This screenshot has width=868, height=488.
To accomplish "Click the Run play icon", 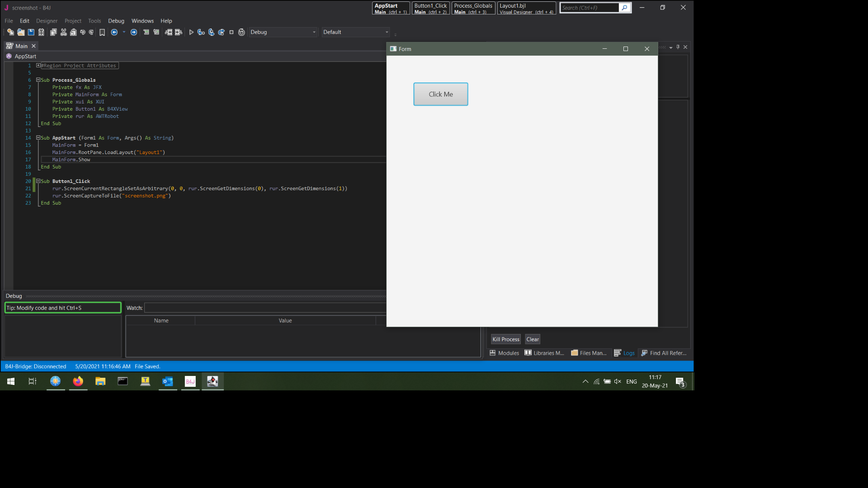I will click(191, 32).
